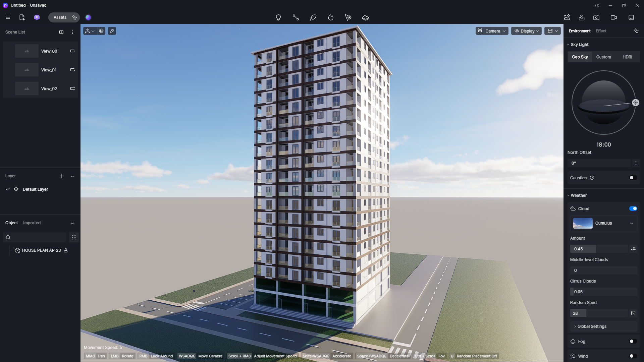Click the light bulb icon in top toolbar

tap(278, 17)
